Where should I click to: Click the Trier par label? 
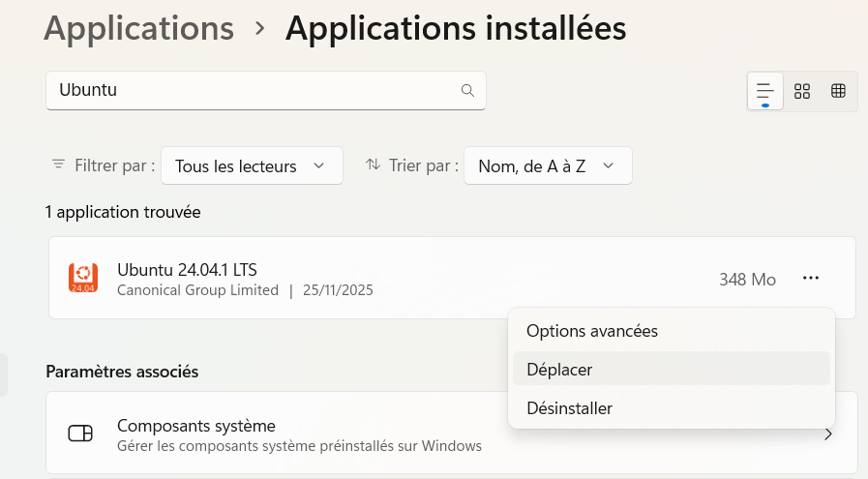pyautogui.click(x=424, y=165)
